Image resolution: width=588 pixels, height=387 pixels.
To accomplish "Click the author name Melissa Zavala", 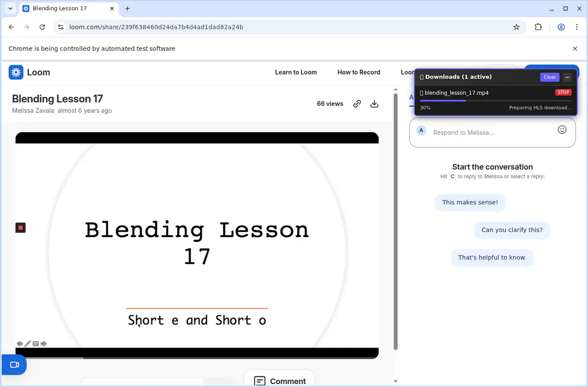I will tap(33, 111).
